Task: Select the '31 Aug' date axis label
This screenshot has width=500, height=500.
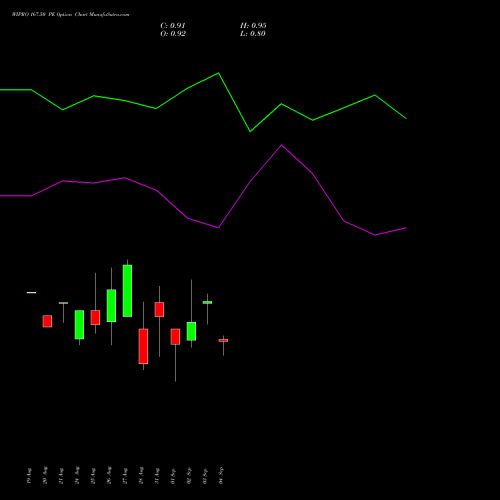Action: coord(157,476)
